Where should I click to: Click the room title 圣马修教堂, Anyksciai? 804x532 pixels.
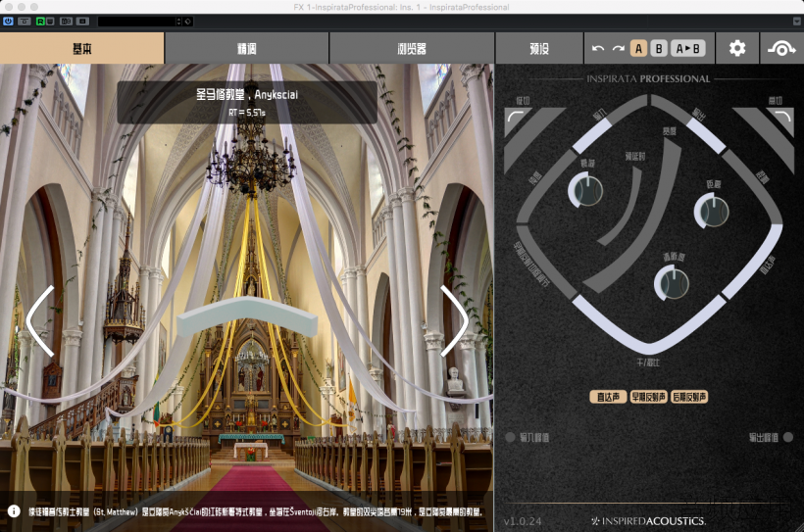coord(247,94)
